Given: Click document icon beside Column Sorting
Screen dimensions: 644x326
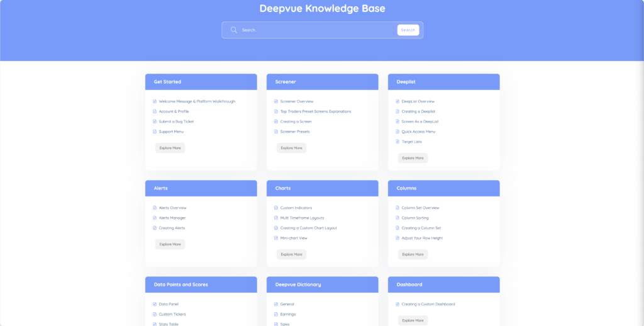Looking at the screenshot, I should pyautogui.click(x=397, y=218).
